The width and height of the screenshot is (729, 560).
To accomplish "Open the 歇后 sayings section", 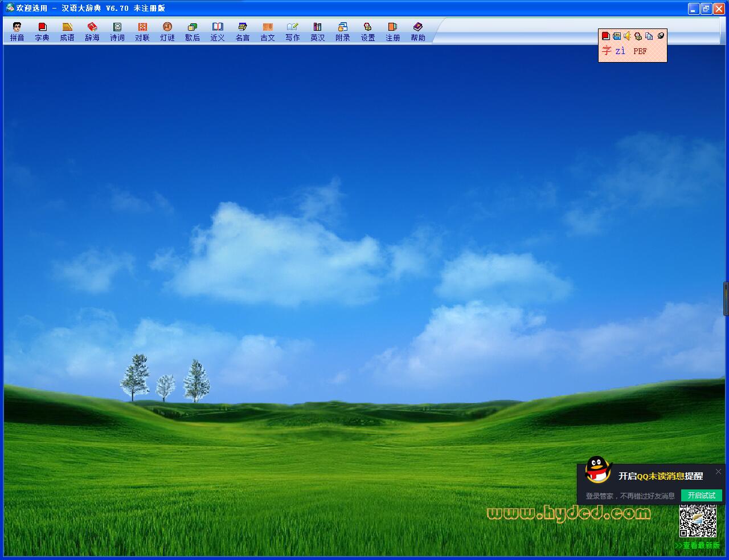I will [193, 31].
